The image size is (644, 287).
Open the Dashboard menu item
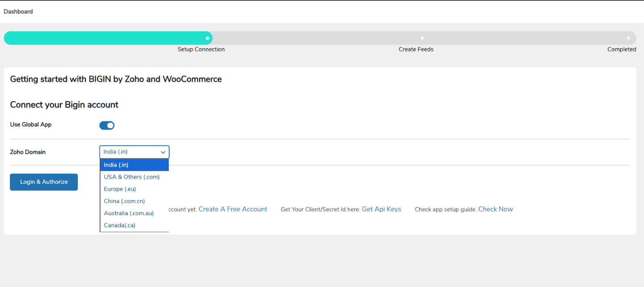[18, 12]
